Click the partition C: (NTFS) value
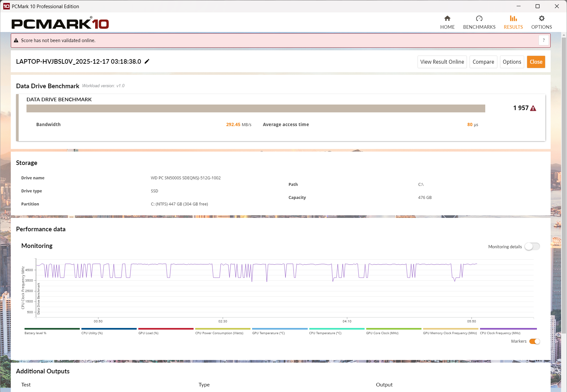This screenshot has height=392, width=567. click(179, 204)
